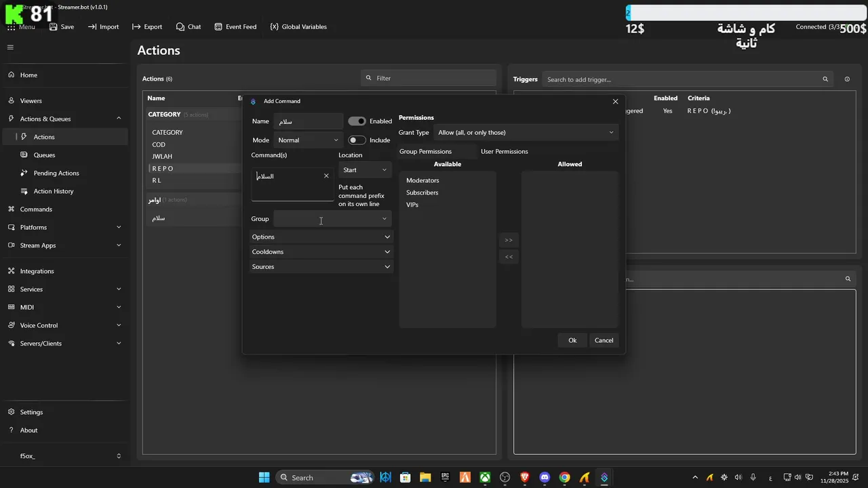Click the triggers search magnifier icon
The image size is (868, 488).
click(x=825, y=79)
